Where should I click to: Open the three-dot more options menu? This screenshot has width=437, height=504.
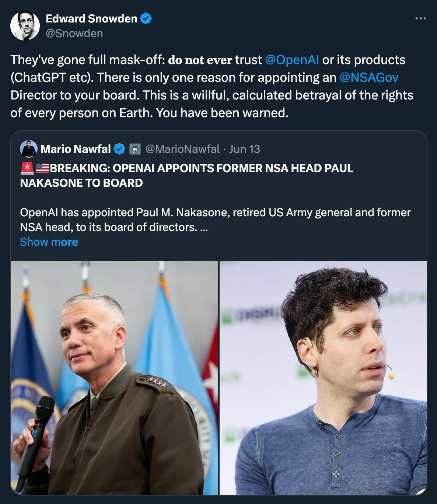point(420,18)
